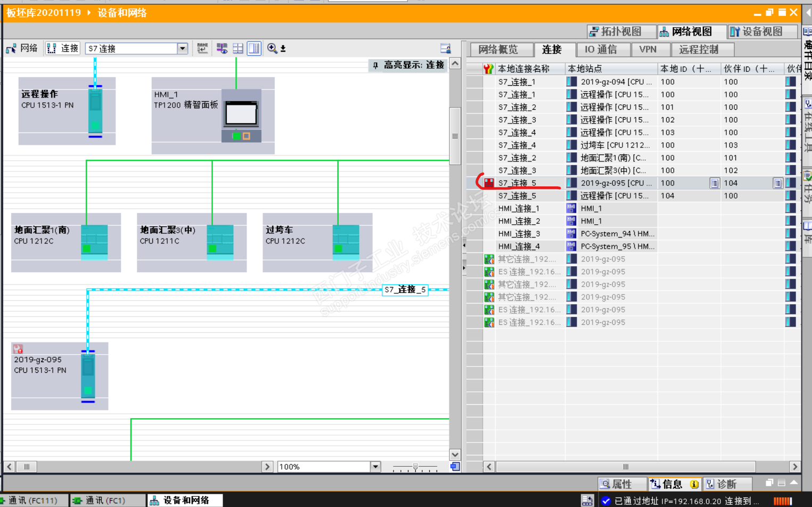The width and height of the screenshot is (812, 507).
Task: Click the 地面汇聚1(南) S7_连接_2 station cell
Action: tap(611, 158)
